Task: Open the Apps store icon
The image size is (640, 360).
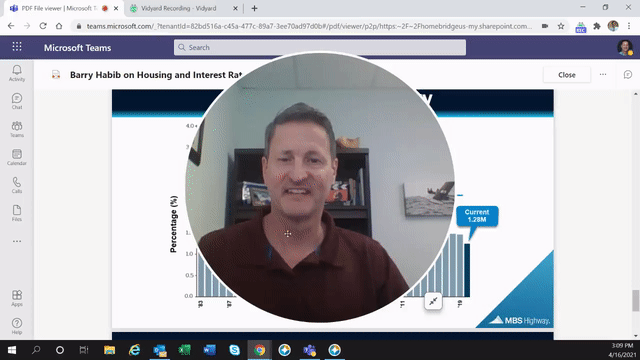Action: click(17, 298)
